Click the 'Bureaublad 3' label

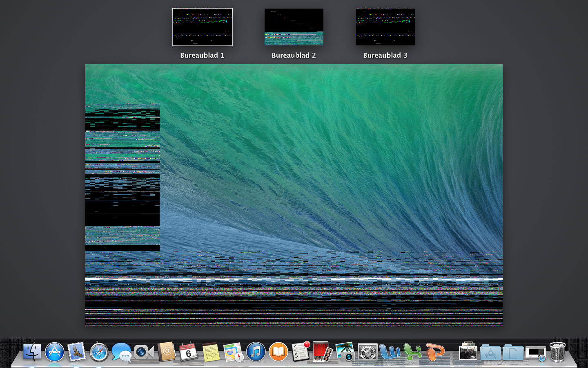pyautogui.click(x=385, y=55)
